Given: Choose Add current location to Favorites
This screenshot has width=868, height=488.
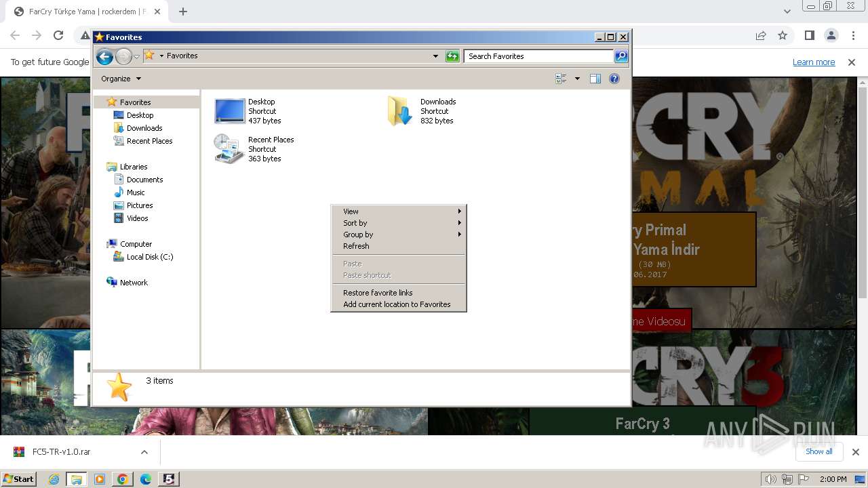Looking at the screenshot, I should [x=399, y=304].
